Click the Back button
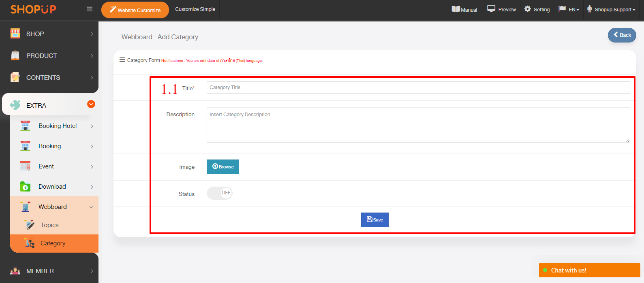Screen dimensions: 644x283 pyautogui.click(x=622, y=35)
